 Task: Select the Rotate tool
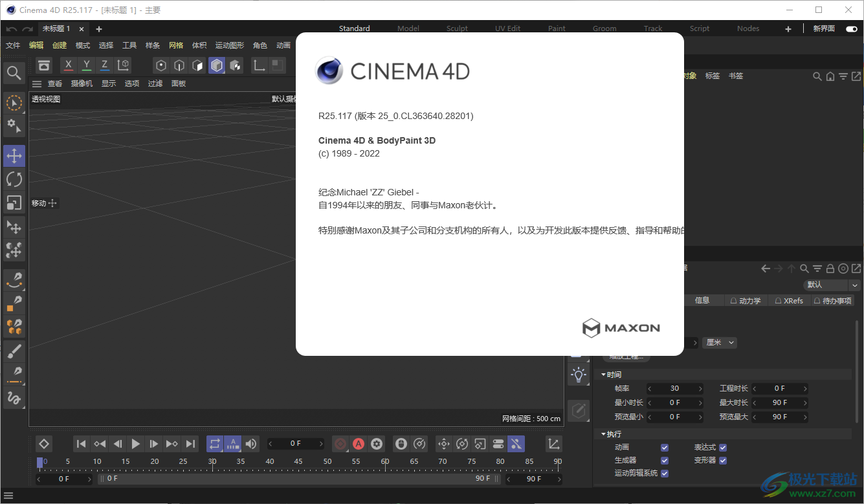14,179
